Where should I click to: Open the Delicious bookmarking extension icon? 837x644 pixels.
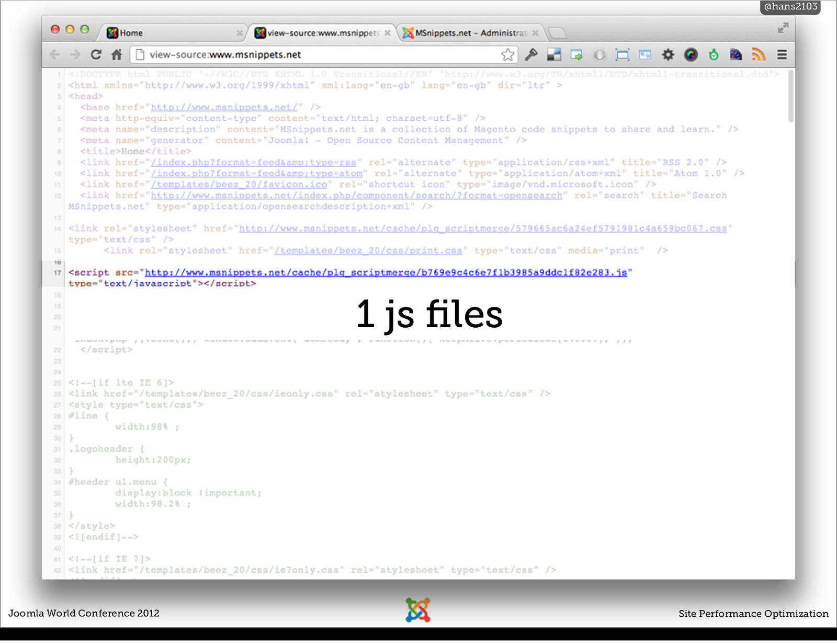coord(554,54)
